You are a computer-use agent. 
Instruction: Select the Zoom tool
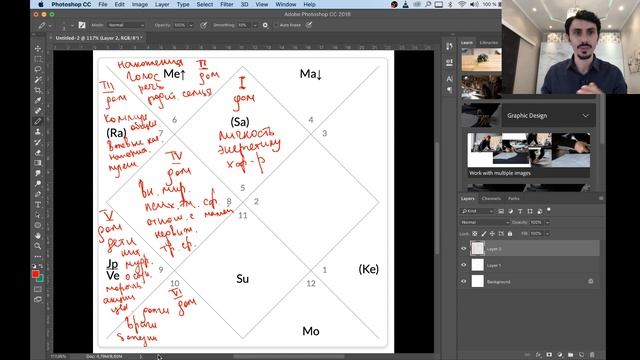point(38,246)
